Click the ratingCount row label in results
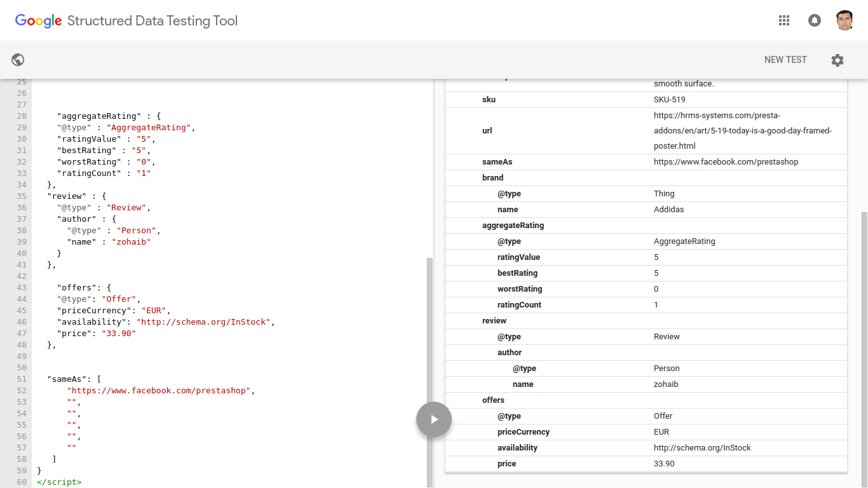Viewport: 868px width, 488px height. click(519, 305)
